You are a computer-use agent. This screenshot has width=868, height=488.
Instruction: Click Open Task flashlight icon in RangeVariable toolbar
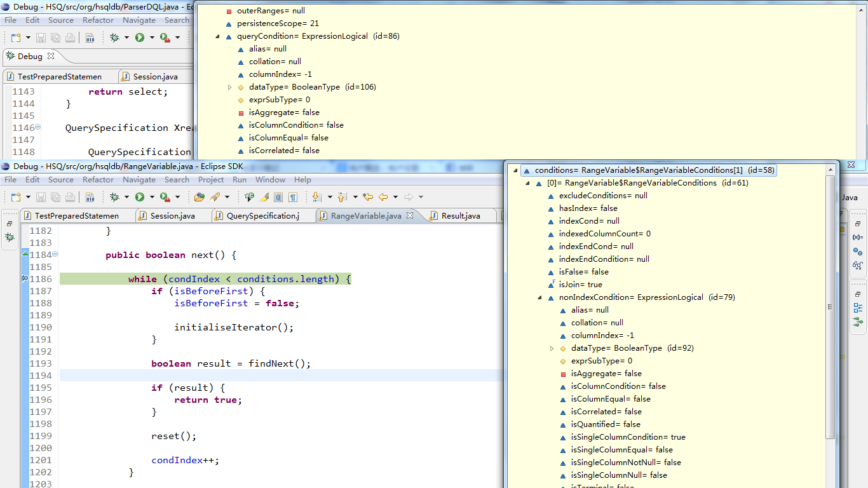215,197
